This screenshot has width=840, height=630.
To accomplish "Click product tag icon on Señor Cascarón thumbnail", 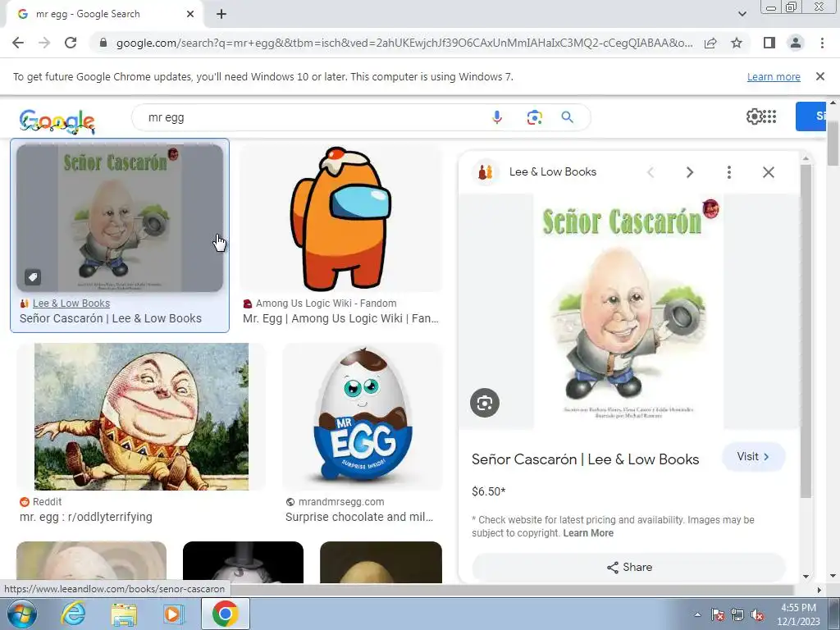I will click(33, 277).
